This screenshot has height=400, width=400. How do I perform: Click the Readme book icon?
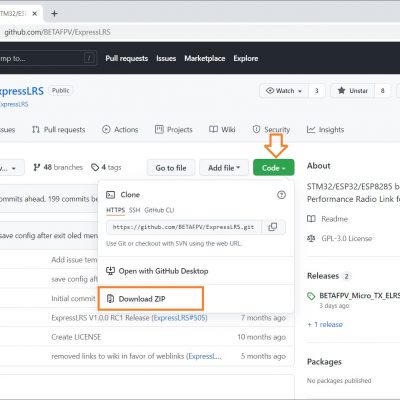(x=311, y=219)
